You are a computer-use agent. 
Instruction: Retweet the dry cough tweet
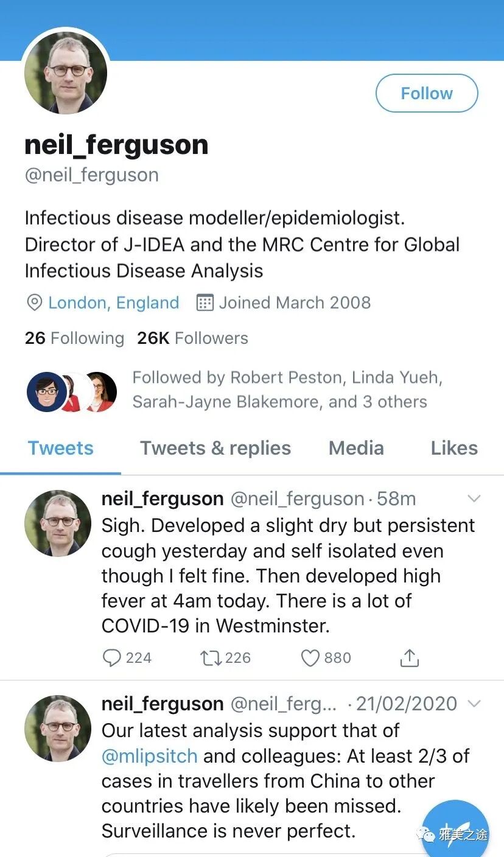click(x=211, y=657)
